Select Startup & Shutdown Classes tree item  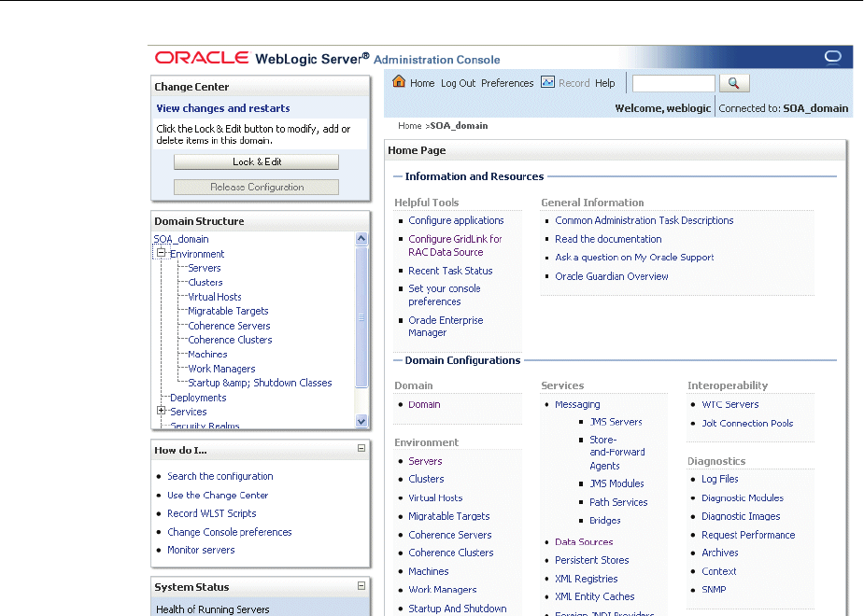(x=260, y=384)
